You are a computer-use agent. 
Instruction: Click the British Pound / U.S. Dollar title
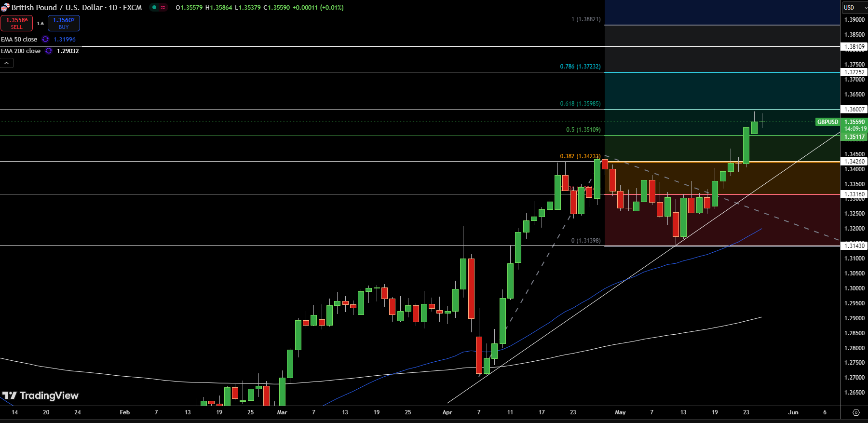coord(57,8)
